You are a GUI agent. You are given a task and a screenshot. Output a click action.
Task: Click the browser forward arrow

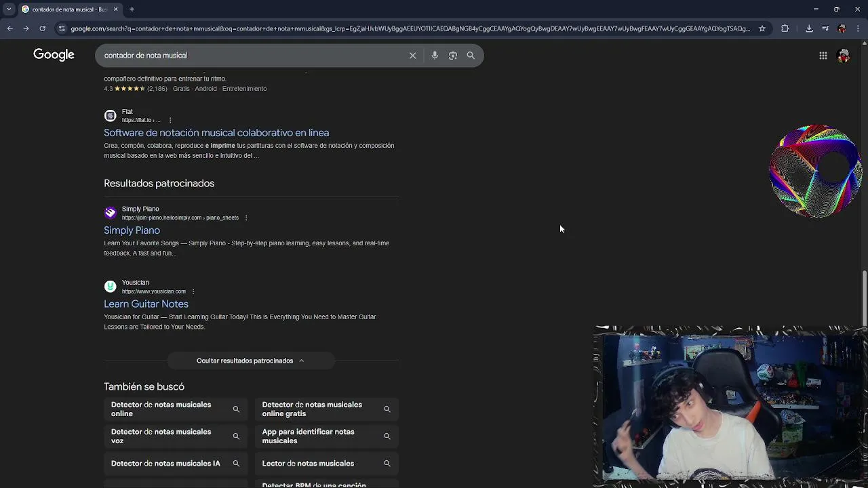(x=26, y=28)
